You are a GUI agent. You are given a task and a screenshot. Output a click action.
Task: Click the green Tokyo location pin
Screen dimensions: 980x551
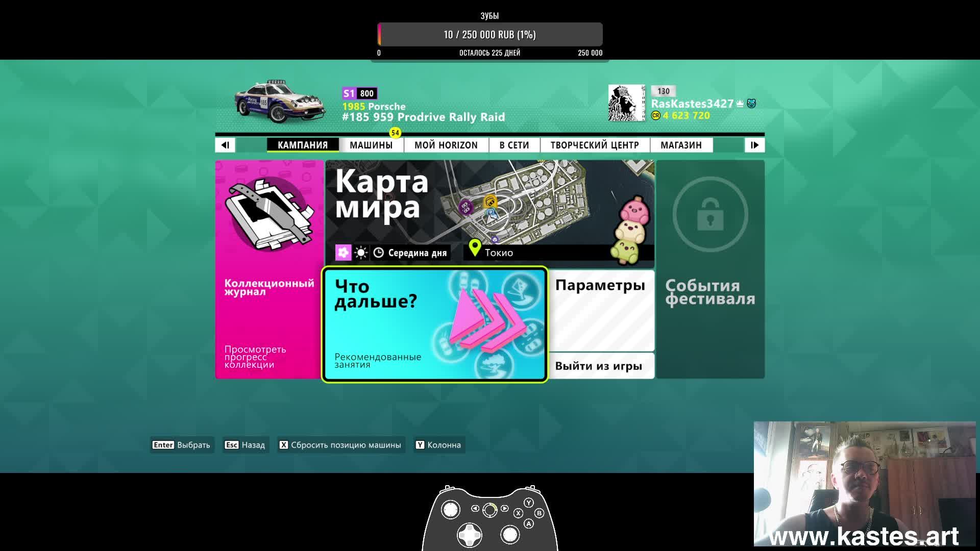tap(475, 248)
